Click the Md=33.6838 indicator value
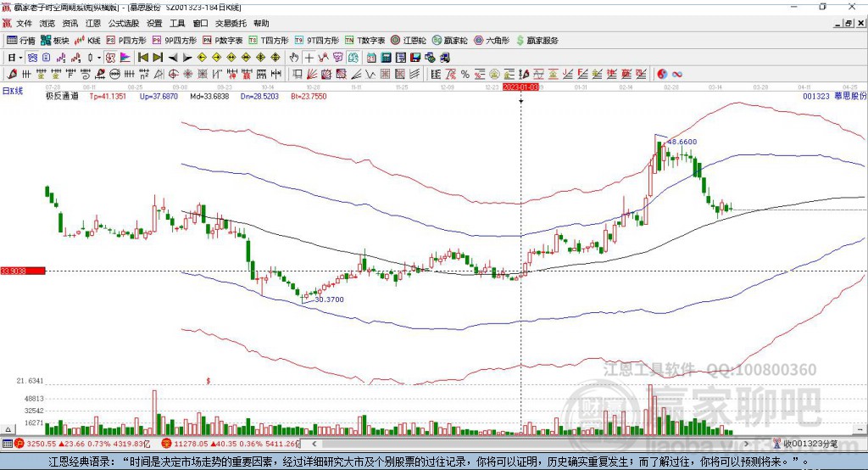The width and height of the screenshot is (868, 470). tap(209, 96)
